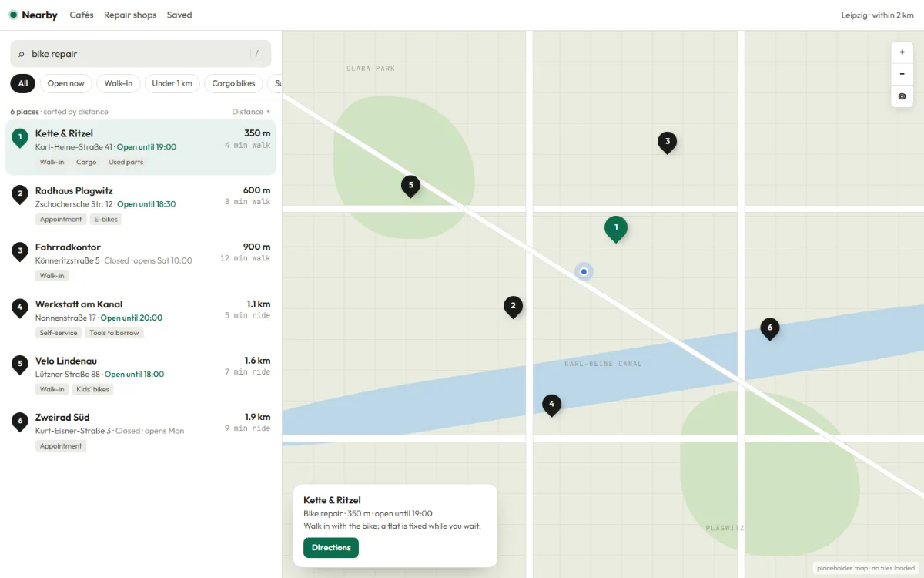Screen dimensions: 924x578
Task: Click the Tools to borrow tag
Action: coord(114,333)
